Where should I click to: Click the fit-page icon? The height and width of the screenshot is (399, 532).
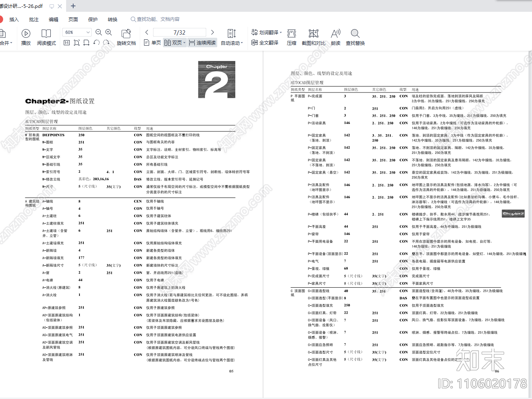(x=77, y=42)
